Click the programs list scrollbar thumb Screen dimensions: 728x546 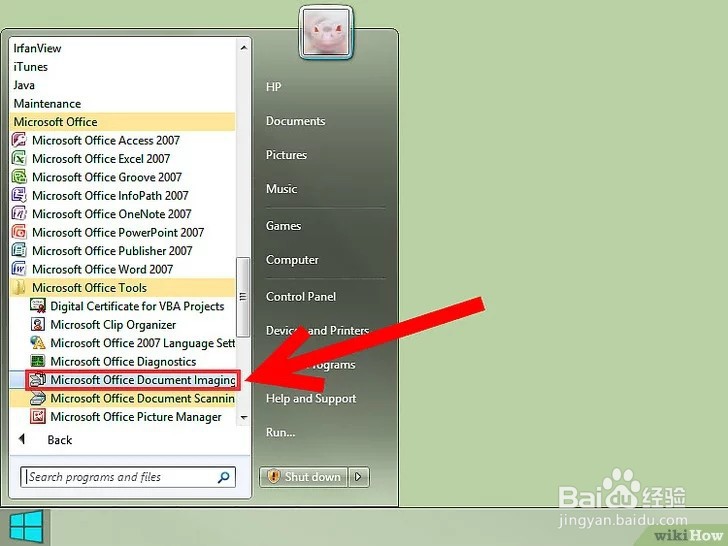tap(243, 297)
